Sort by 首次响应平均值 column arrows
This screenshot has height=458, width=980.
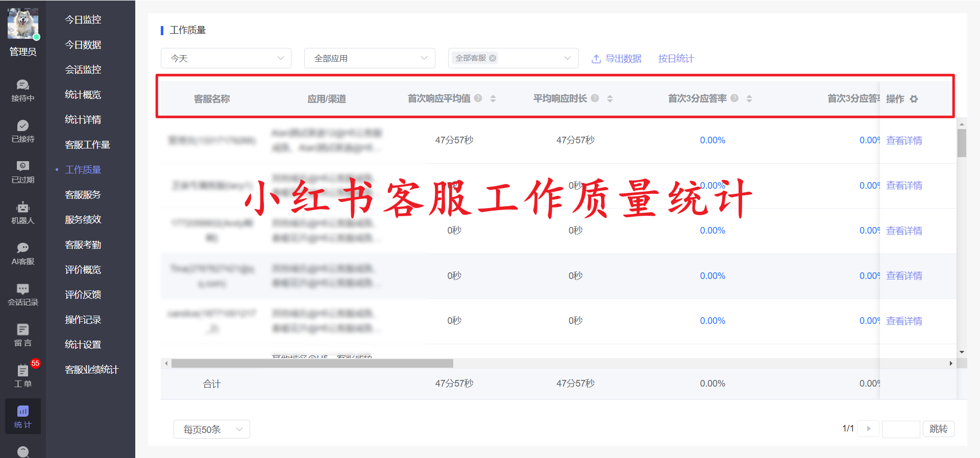[493, 98]
